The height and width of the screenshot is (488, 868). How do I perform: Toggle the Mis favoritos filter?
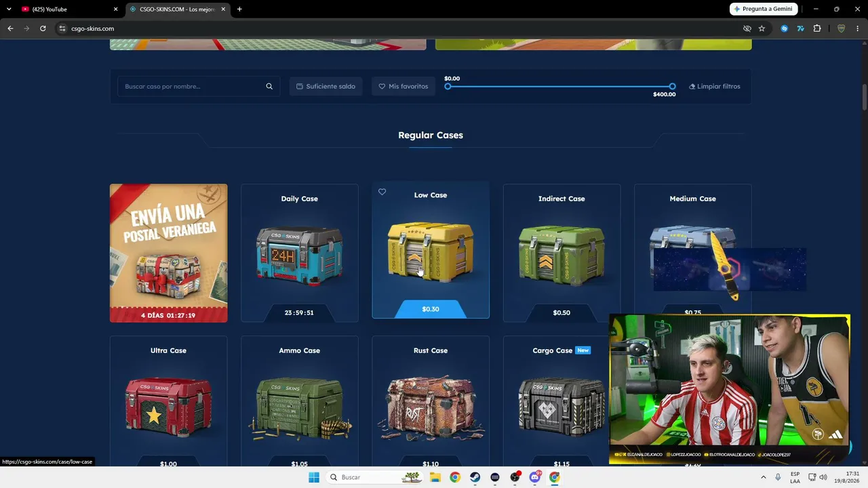(403, 86)
